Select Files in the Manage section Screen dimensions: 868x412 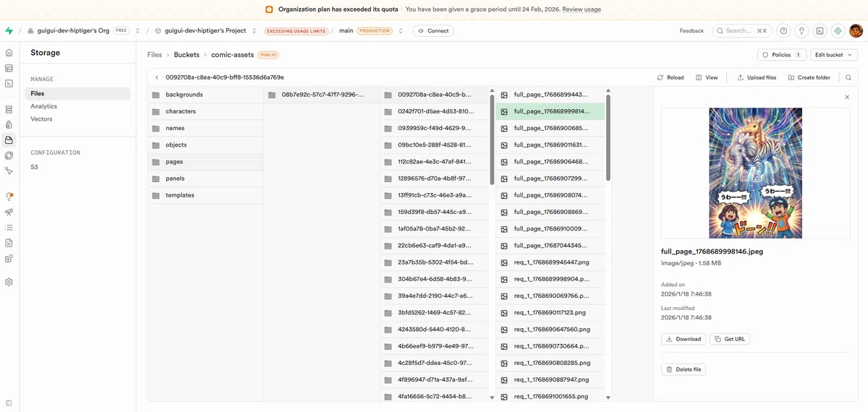coord(77,94)
